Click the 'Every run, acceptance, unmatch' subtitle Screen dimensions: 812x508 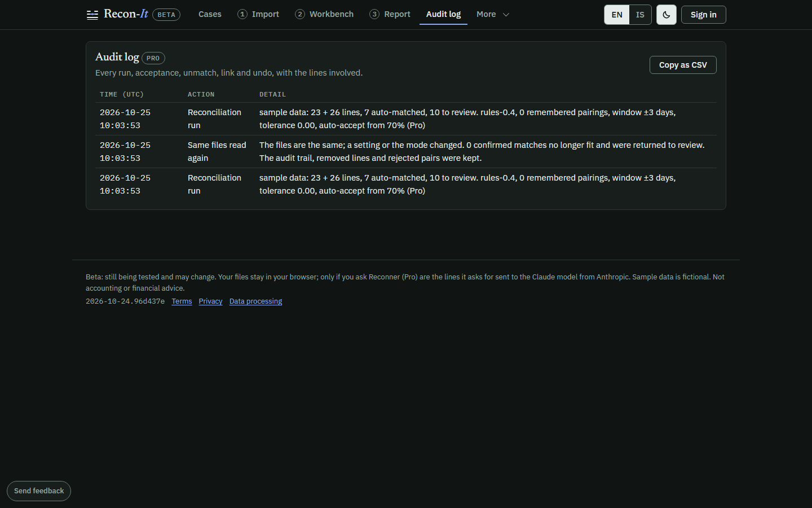[229, 73]
